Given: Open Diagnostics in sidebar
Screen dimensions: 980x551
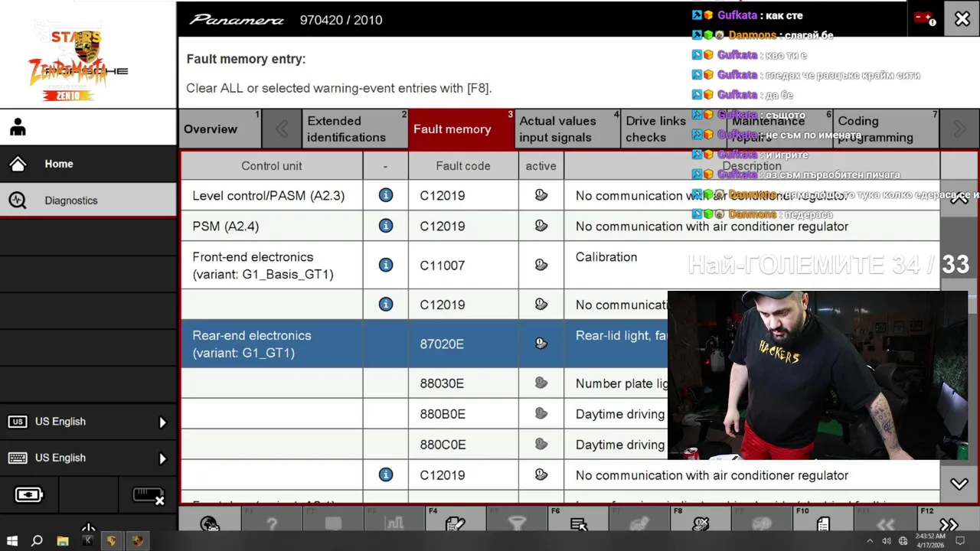Looking at the screenshot, I should 88,201.
